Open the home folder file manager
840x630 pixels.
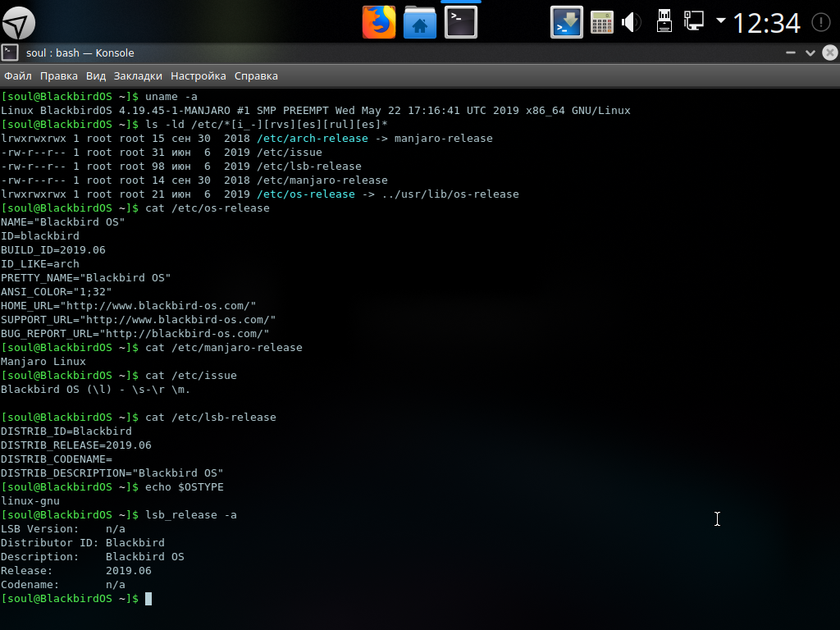[x=420, y=22]
